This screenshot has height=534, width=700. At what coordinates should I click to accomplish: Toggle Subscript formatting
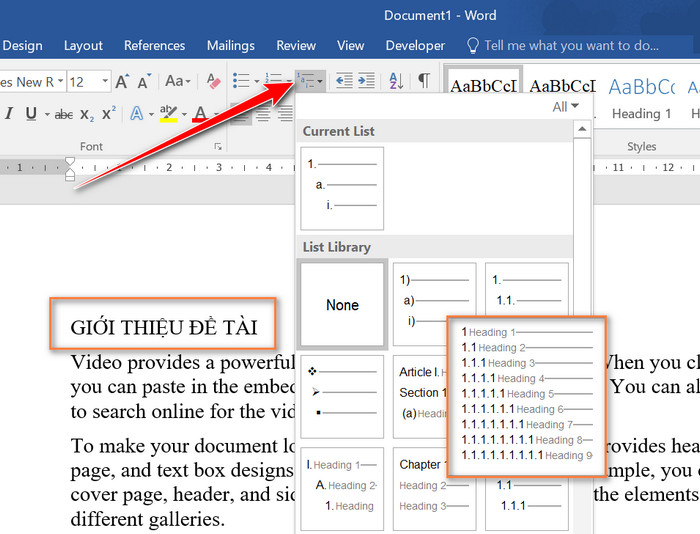pyautogui.click(x=87, y=115)
